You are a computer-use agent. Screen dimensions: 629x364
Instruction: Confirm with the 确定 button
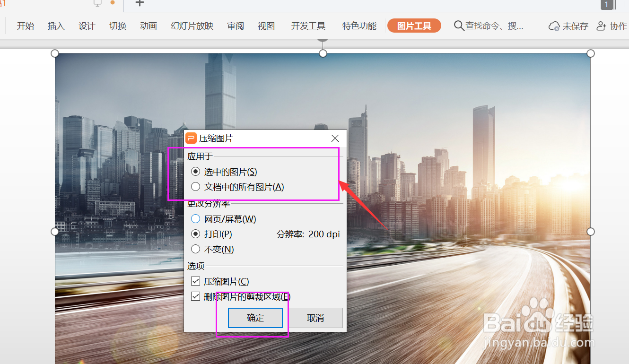[x=255, y=318]
